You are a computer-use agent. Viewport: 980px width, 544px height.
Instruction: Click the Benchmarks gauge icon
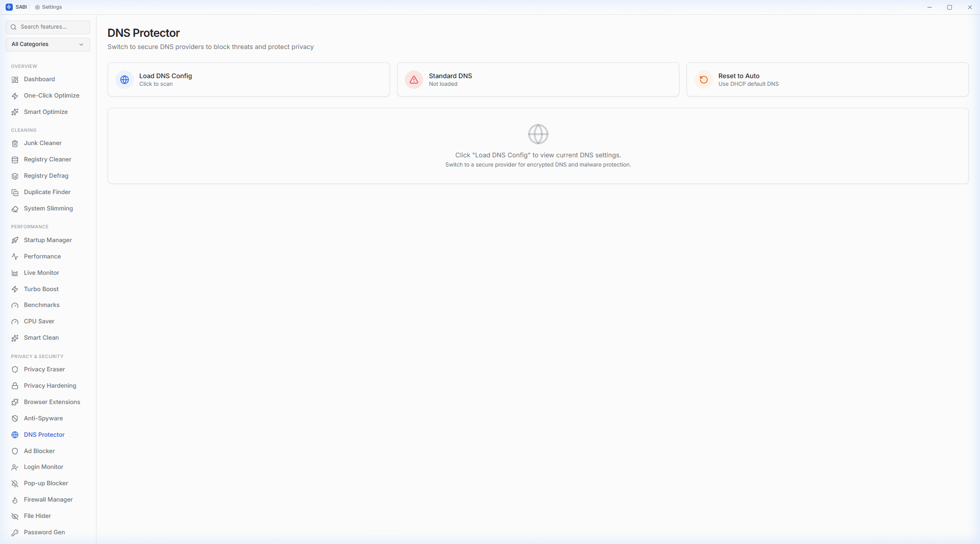point(15,305)
